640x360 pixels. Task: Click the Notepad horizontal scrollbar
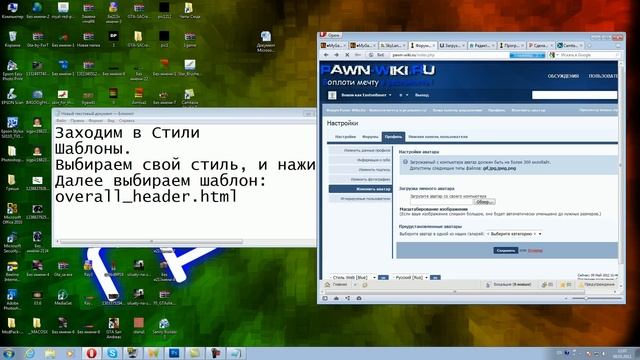151,242
